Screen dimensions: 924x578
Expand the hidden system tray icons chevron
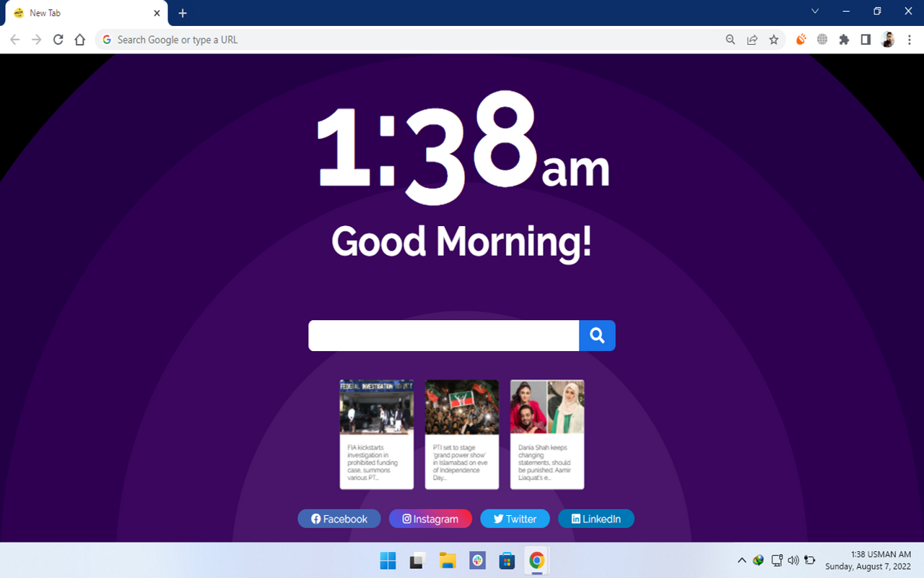pyautogui.click(x=741, y=560)
